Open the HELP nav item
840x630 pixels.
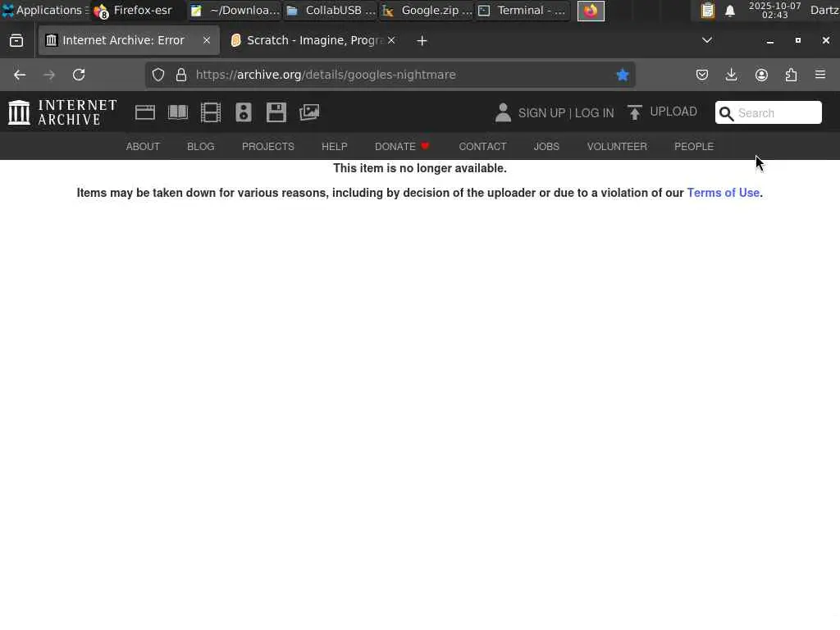click(335, 147)
